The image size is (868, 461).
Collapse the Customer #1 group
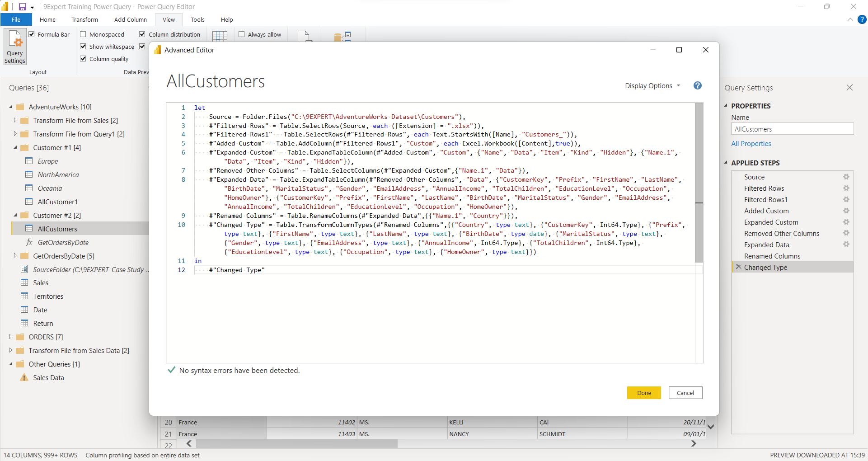pos(14,147)
